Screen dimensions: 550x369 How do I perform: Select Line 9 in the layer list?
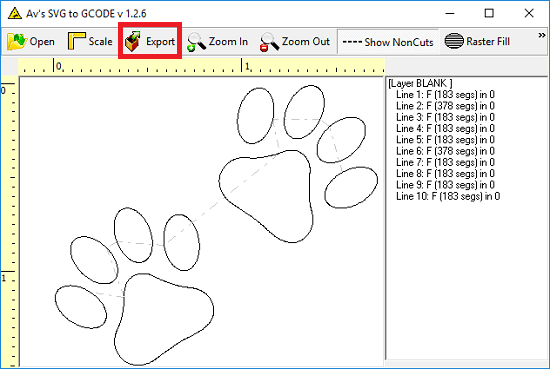[x=445, y=185]
